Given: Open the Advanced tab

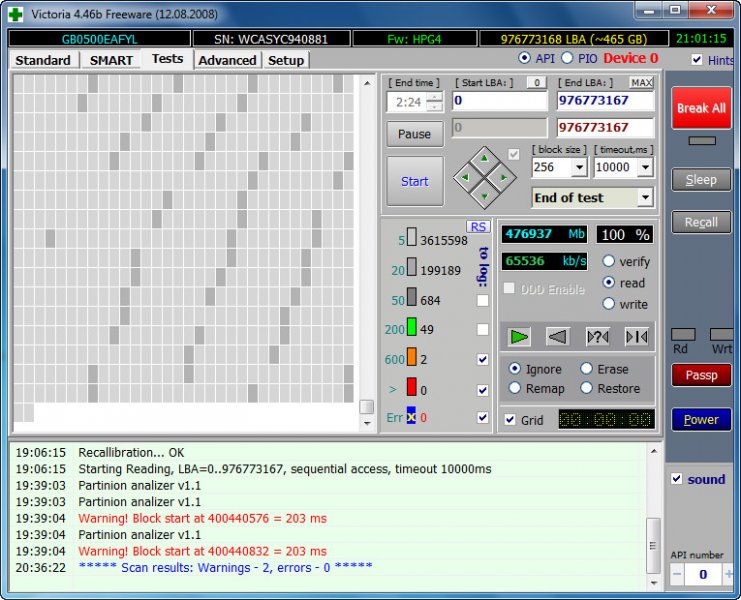Looking at the screenshot, I should tap(227, 60).
